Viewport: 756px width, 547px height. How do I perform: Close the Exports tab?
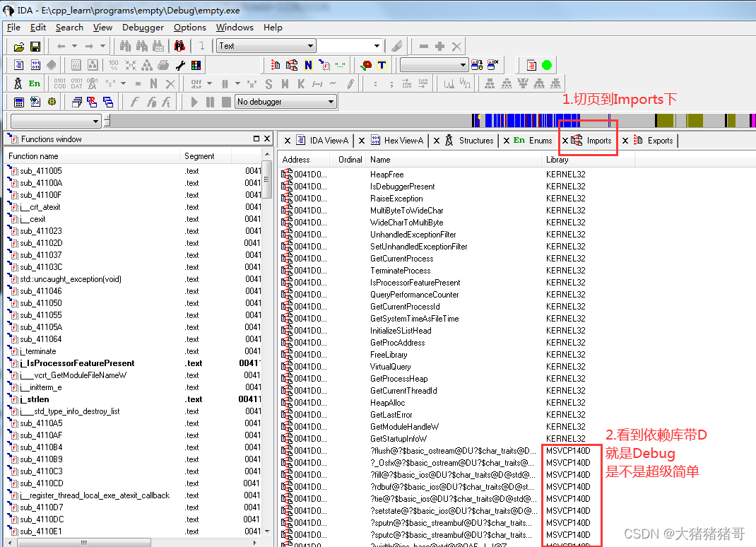625,141
